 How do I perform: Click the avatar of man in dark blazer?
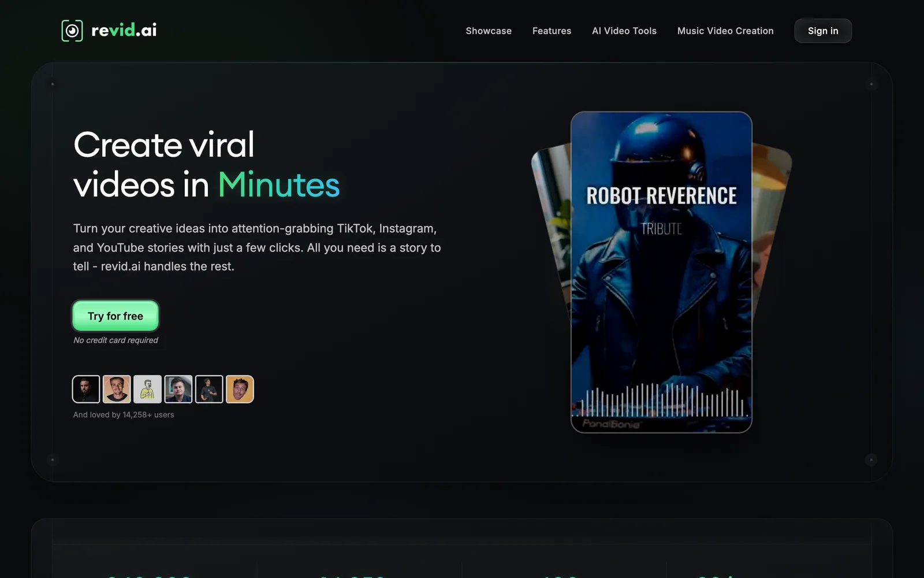(178, 388)
